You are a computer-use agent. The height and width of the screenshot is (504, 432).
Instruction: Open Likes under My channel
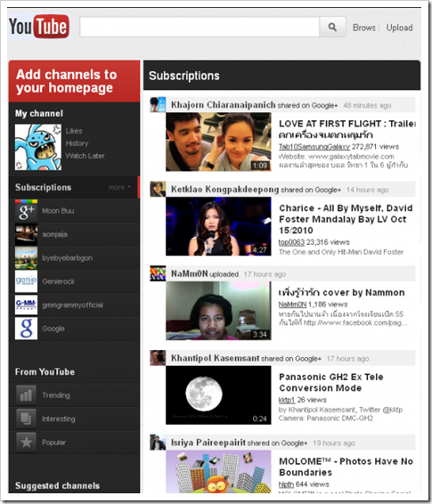74,131
